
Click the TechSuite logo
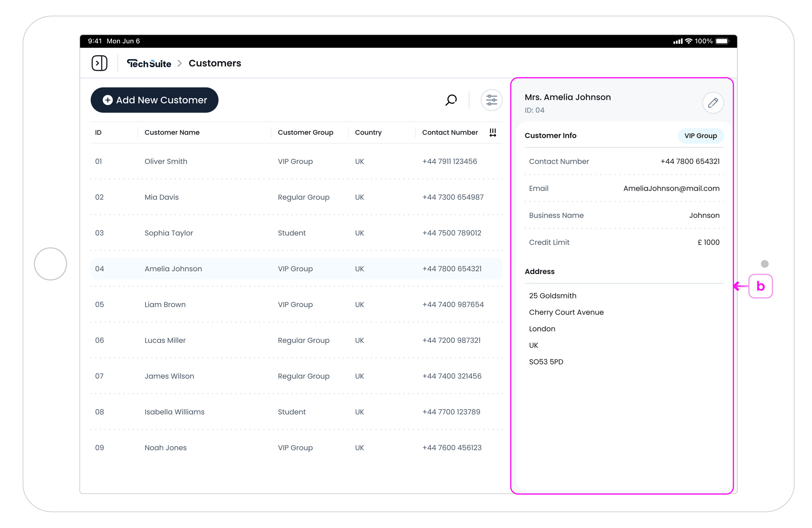click(x=149, y=63)
